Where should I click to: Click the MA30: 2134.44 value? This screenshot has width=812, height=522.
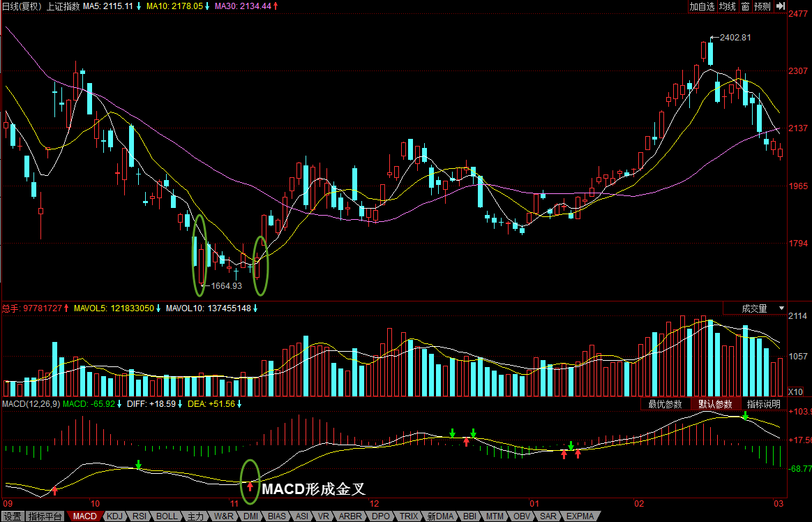click(x=243, y=6)
